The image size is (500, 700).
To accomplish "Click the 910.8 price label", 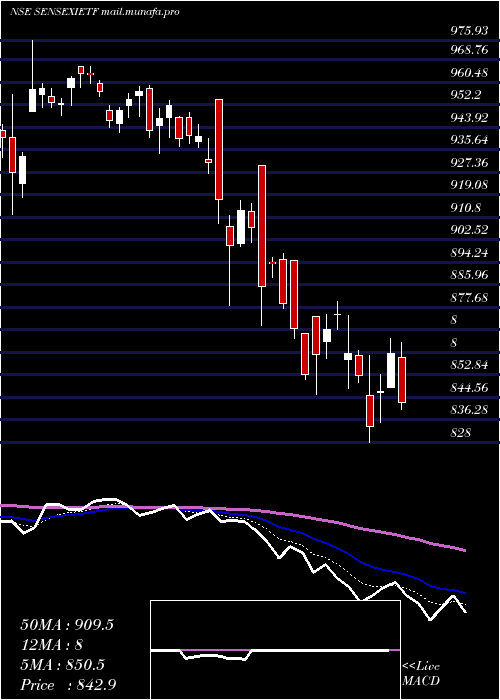I will click(x=464, y=208).
